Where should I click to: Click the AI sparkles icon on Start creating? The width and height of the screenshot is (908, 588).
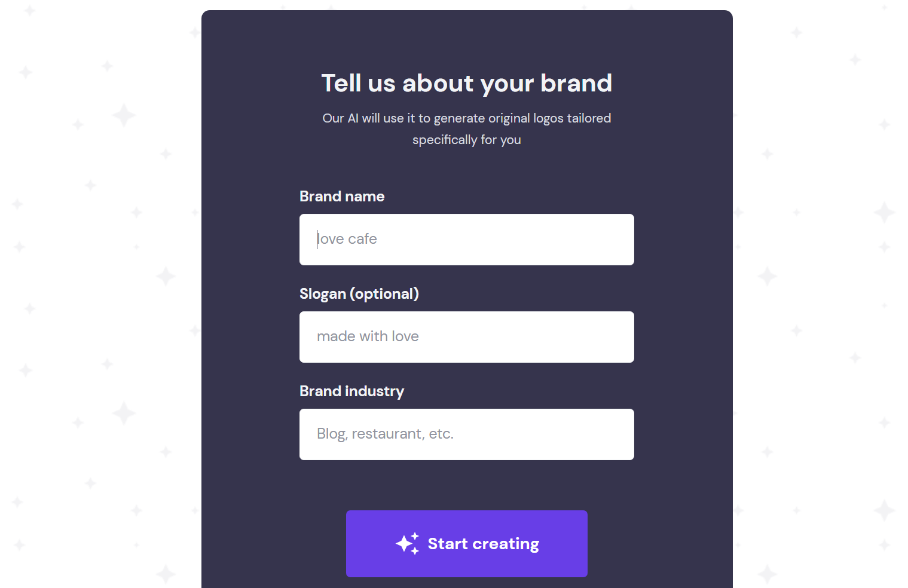point(407,543)
